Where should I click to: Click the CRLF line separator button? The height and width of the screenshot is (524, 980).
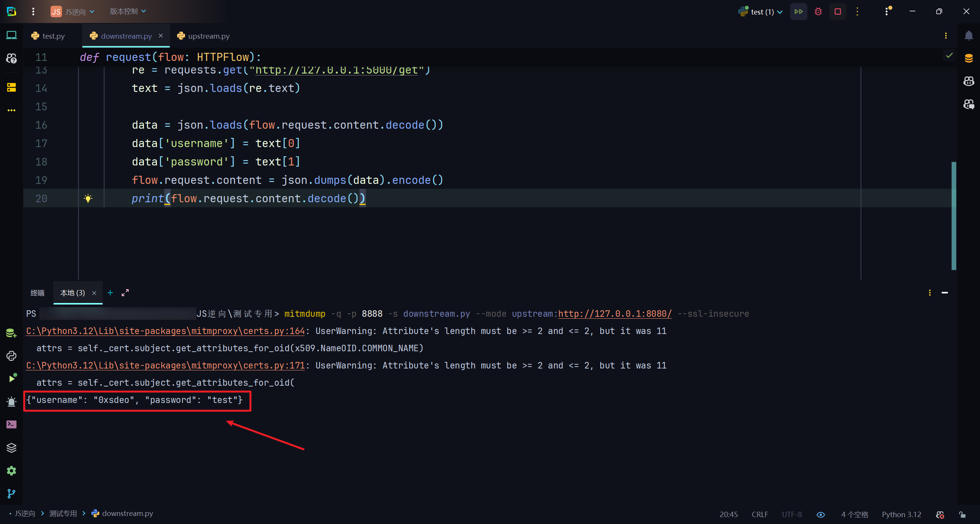pyautogui.click(x=759, y=514)
